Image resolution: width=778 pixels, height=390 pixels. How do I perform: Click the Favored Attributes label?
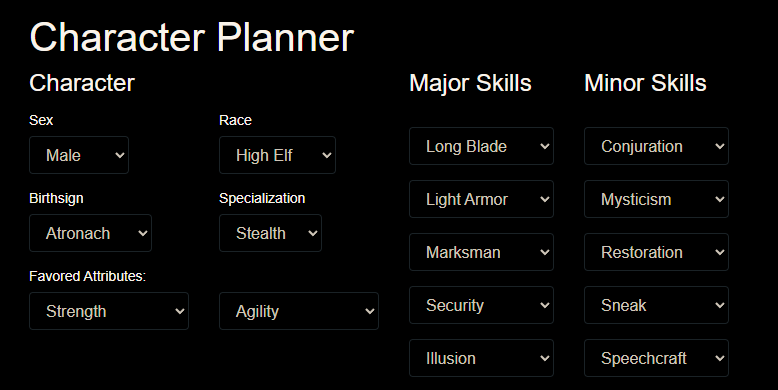pyautogui.click(x=87, y=276)
